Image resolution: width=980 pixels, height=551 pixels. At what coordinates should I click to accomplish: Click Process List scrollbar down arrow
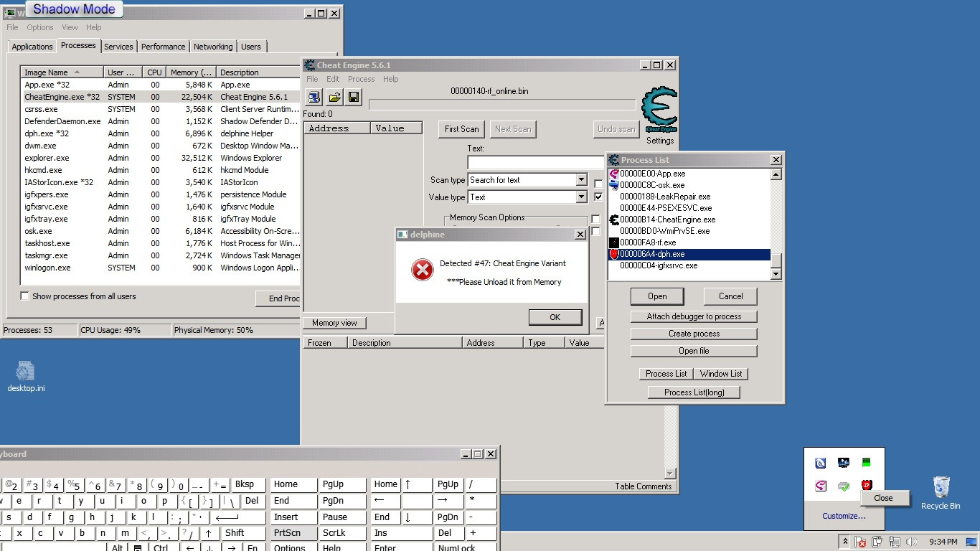[x=776, y=274]
